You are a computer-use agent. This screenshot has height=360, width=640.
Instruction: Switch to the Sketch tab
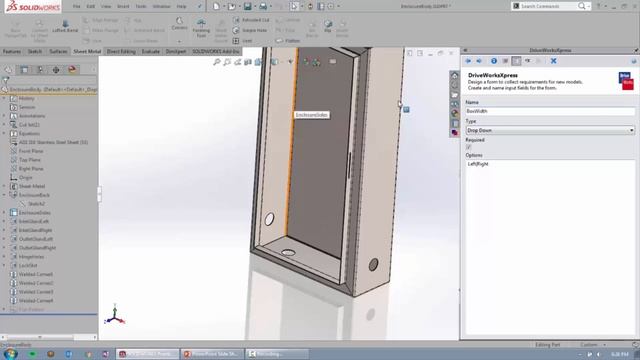[35, 51]
